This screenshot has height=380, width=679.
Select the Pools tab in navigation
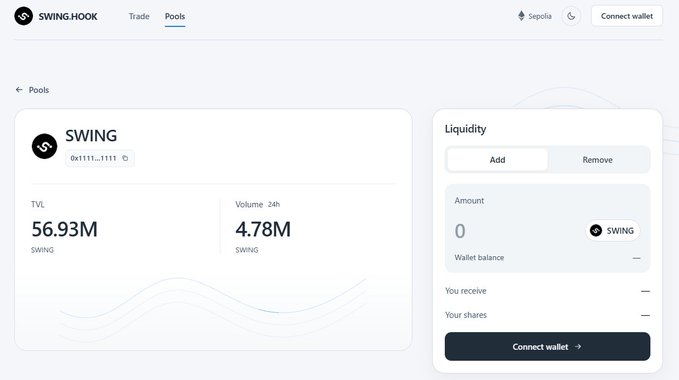click(x=175, y=16)
